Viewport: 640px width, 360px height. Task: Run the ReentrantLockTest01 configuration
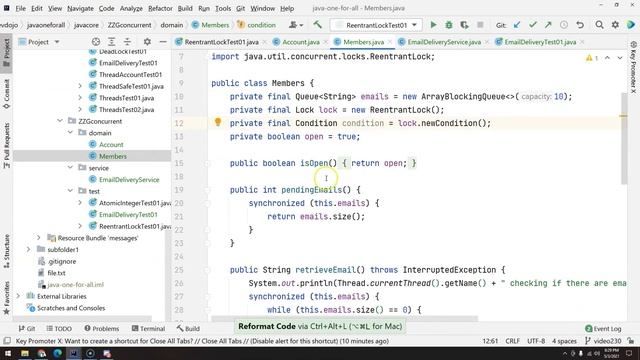[x=433, y=25]
